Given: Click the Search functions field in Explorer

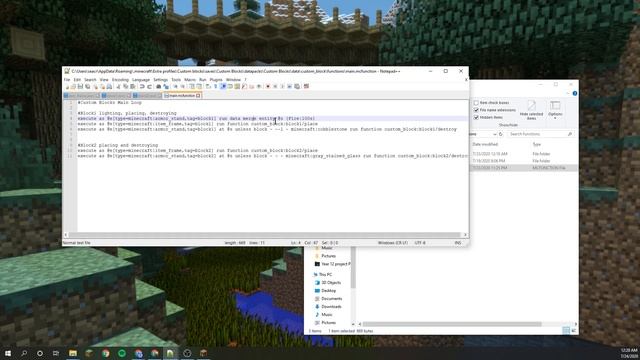Looking at the screenshot, I should [x=539, y=134].
